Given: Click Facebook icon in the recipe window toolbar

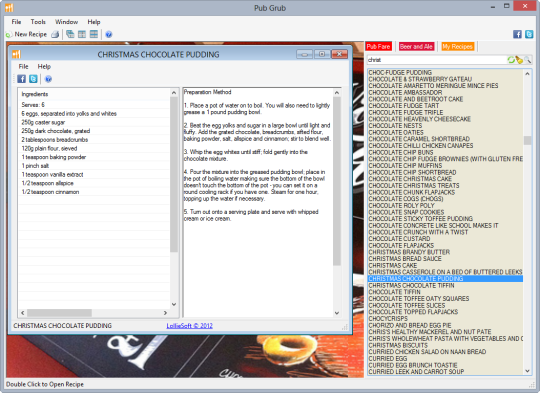Looking at the screenshot, I should tap(21, 79).
